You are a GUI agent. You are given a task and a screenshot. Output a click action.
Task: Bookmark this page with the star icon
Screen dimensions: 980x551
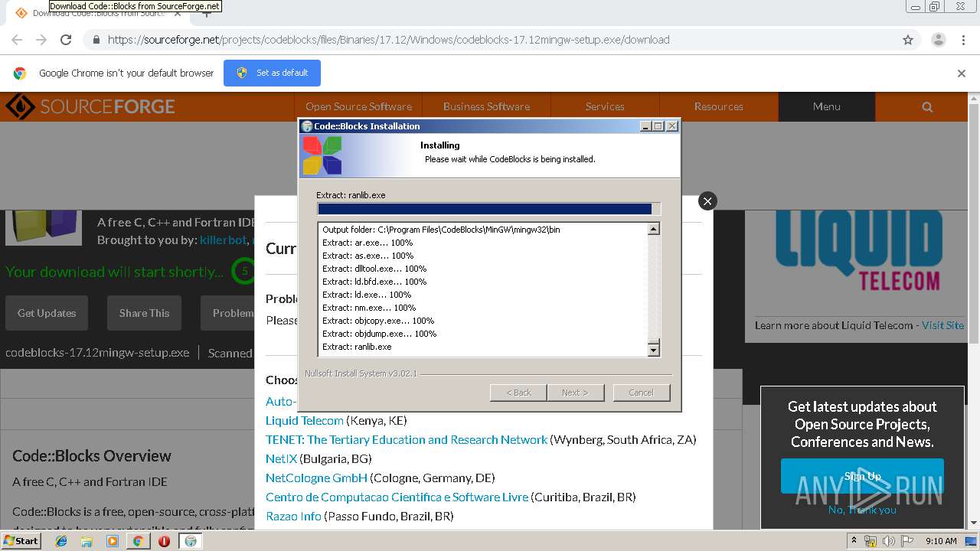coord(908,40)
